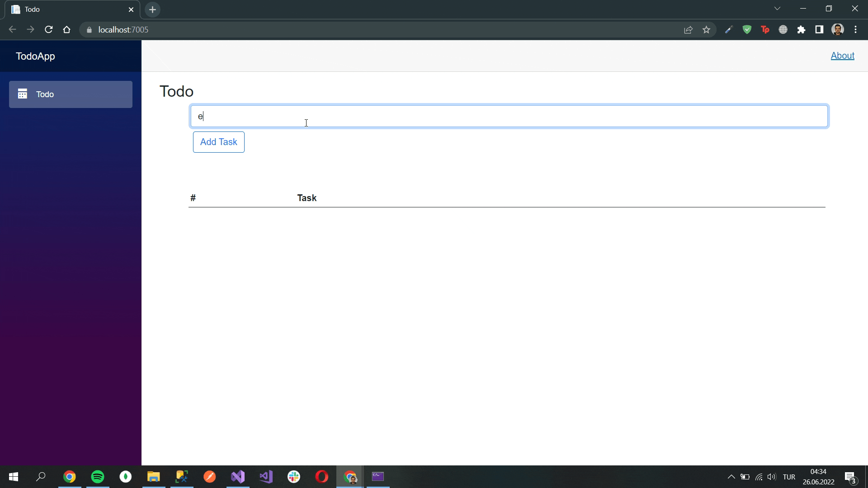Screen dimensions: 868x488
Task: Click inside the task text input field
Action: (407, 116)
